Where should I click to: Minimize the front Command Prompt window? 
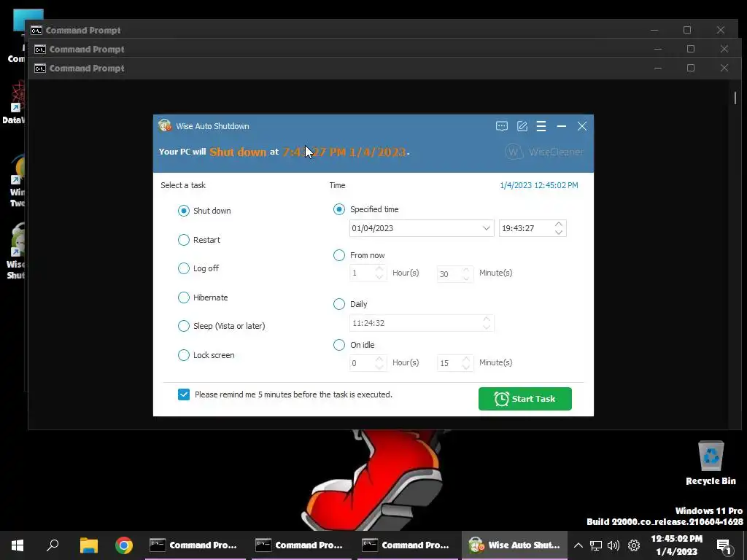[x=658, y=68]
